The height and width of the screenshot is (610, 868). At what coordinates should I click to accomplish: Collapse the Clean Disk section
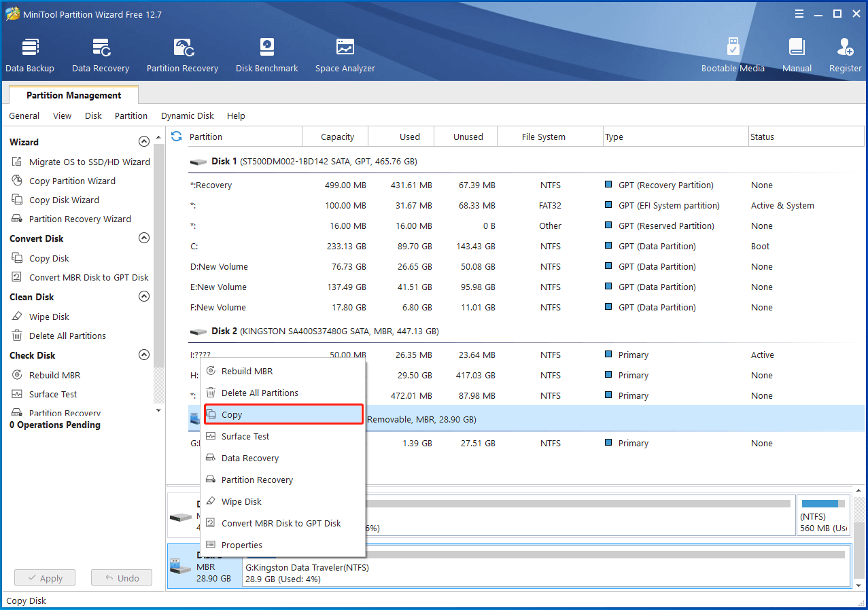click(x=144, y=297)
